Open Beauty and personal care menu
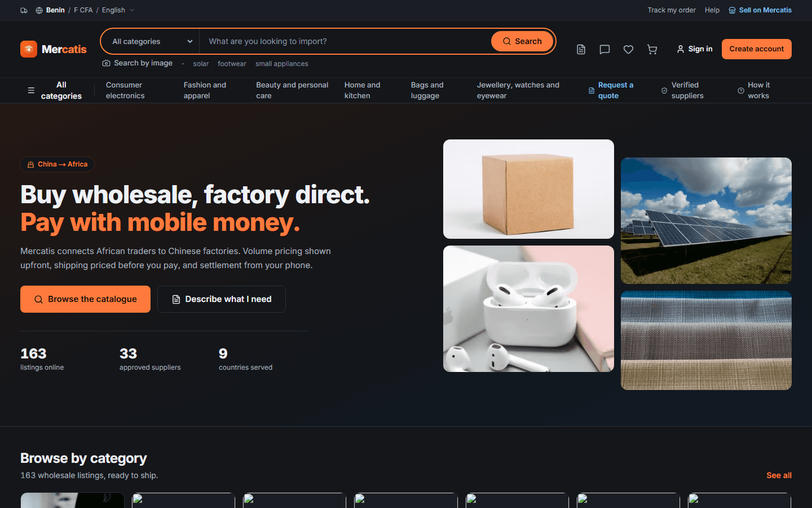The height and width of the screenshot is (508, 812). 292,90
